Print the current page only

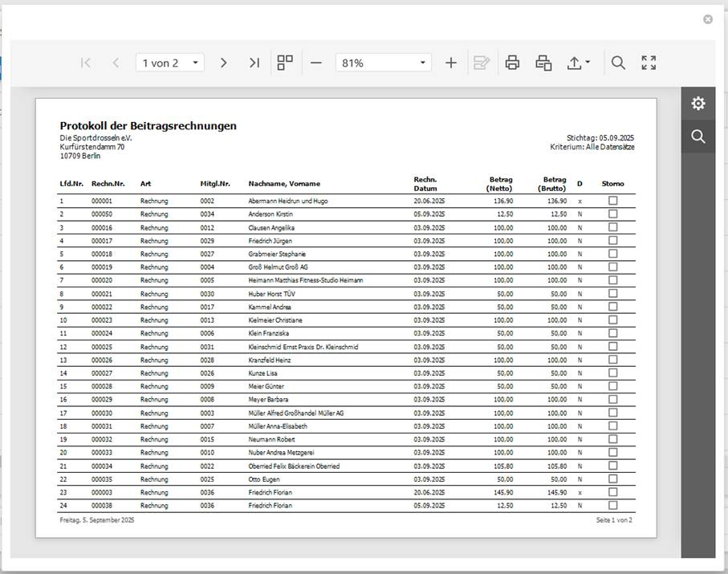tap(543, 63)
